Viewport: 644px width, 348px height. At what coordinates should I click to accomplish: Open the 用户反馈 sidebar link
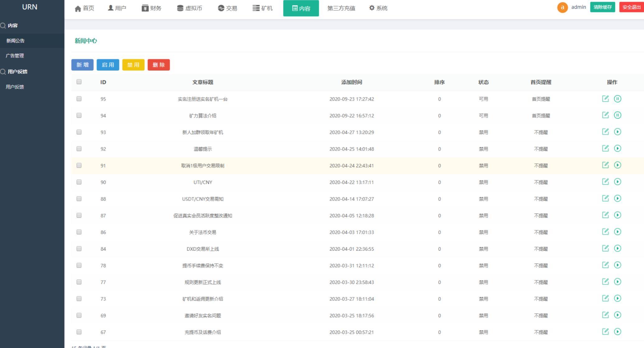[15, 87]
